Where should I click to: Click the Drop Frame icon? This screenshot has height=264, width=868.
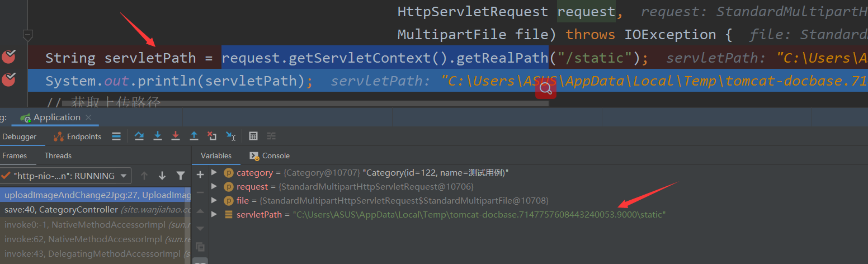(x=212, y=136)
